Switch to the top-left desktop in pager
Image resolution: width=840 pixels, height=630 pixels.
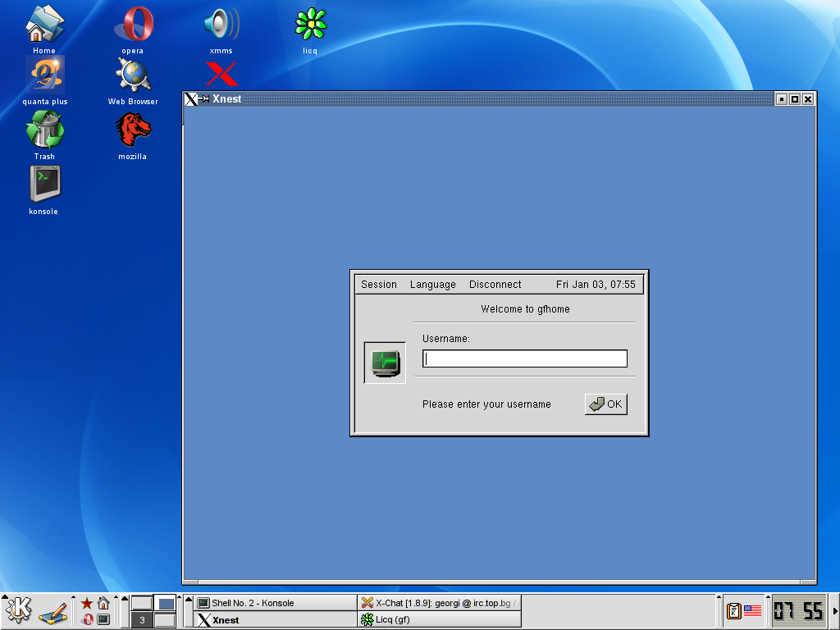142,603
